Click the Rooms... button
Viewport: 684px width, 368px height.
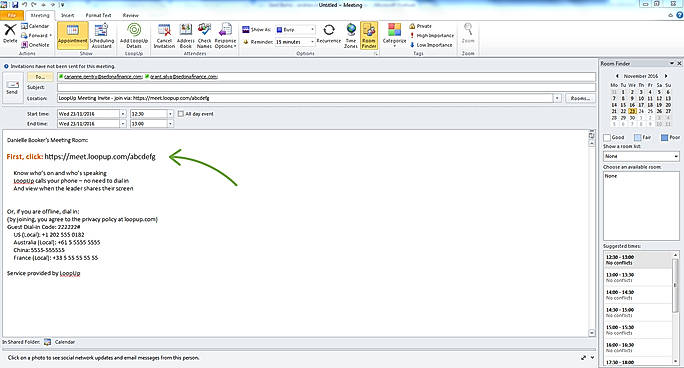pyautogui.click(x=580, y=98)
